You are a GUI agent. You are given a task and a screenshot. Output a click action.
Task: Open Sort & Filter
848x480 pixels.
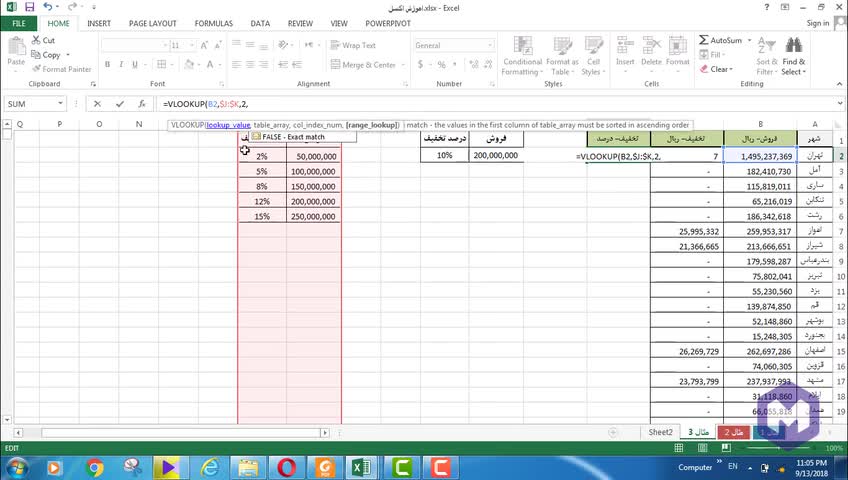[767, 56]
